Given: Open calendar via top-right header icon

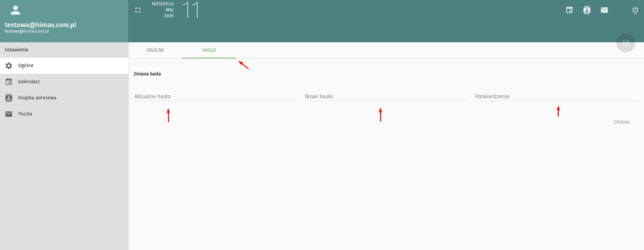Looking at the screenshot, I should pos(569,10).
